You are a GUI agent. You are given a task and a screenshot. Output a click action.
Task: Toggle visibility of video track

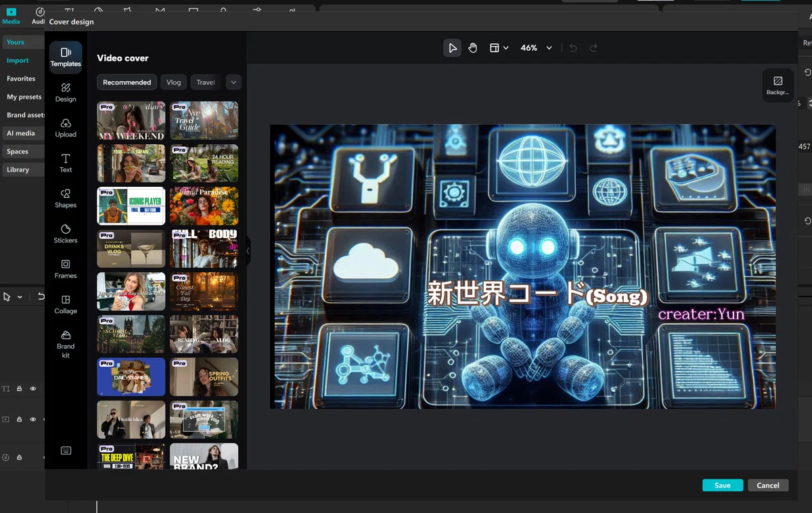32,420
